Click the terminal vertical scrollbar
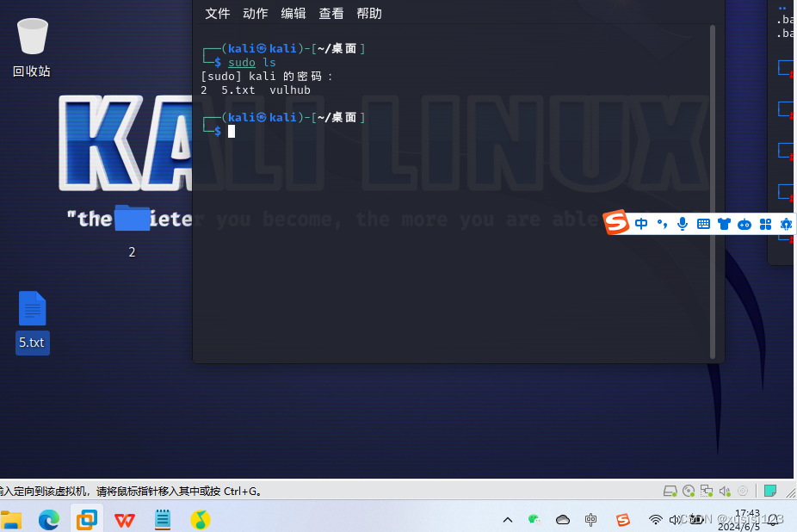 pyautogui.click(x=712, y=192)
